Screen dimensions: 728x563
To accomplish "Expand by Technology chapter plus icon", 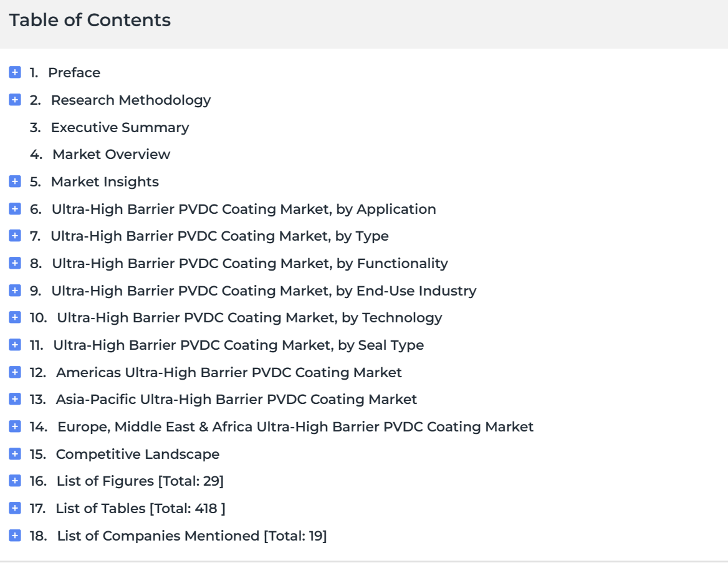I will coord(15,318).
